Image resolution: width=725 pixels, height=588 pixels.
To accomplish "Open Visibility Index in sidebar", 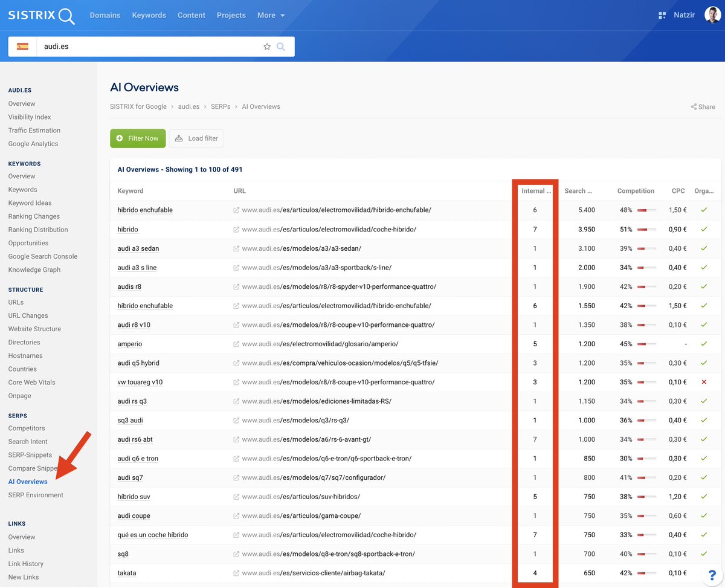I will click(x=30, y=117).
